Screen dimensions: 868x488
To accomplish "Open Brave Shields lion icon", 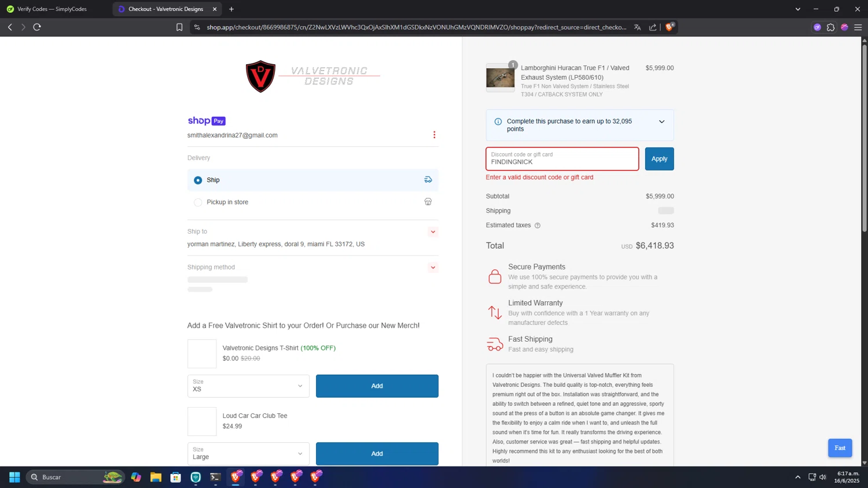I will tap(670, 27).
